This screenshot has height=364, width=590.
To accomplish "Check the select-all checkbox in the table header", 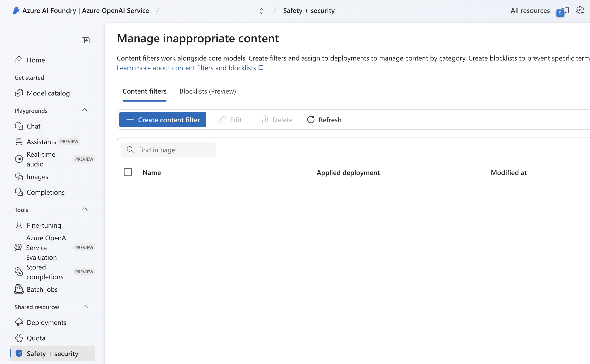I will coord(128,172).
